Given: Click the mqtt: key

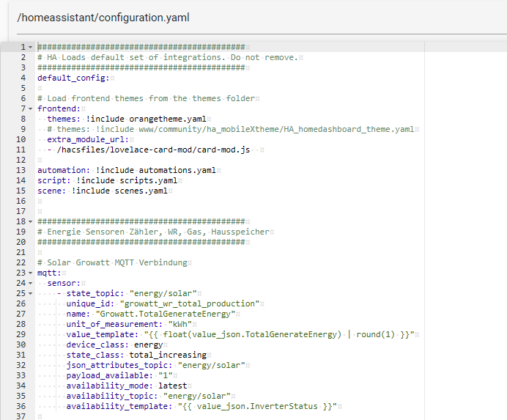Looking at the screenshot, I should pyautogui.click(x=49, y=273).
